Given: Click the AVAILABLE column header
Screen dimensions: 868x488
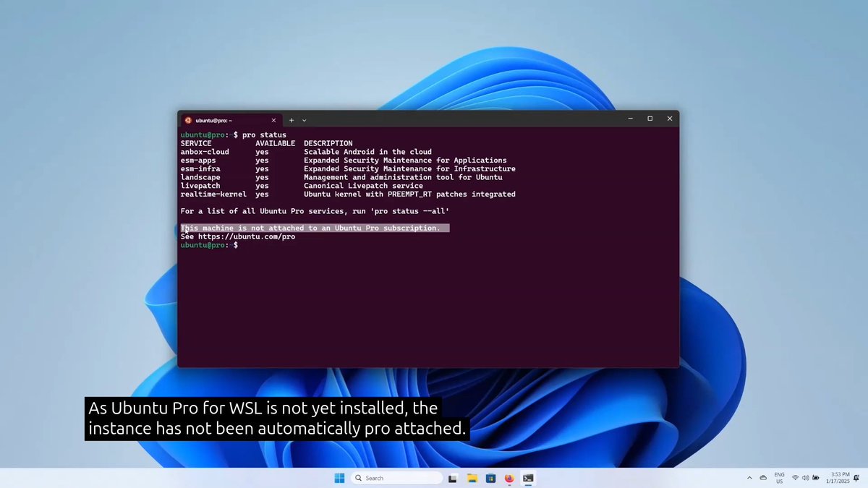Looking at the screenshot, I should click(275, 143).
